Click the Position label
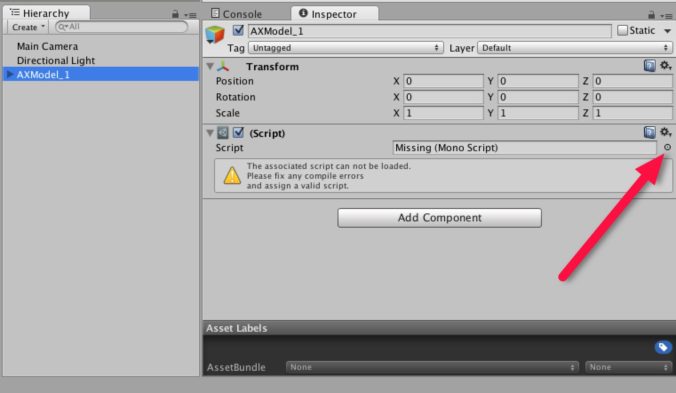The width and height of the screenshot is (676, 393). [235, 81]
